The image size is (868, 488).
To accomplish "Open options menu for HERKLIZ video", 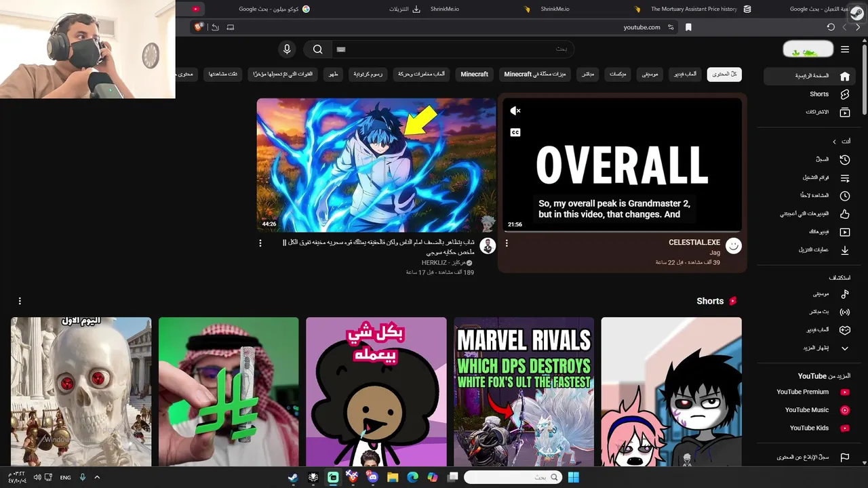I will point(260,243).
